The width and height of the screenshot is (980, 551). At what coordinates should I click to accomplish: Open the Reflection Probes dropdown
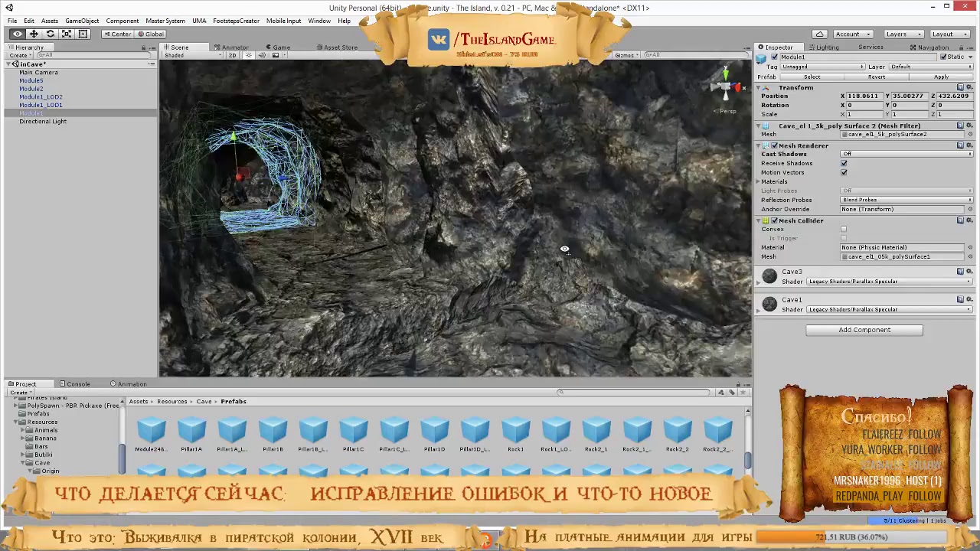(x=907, y=201)
